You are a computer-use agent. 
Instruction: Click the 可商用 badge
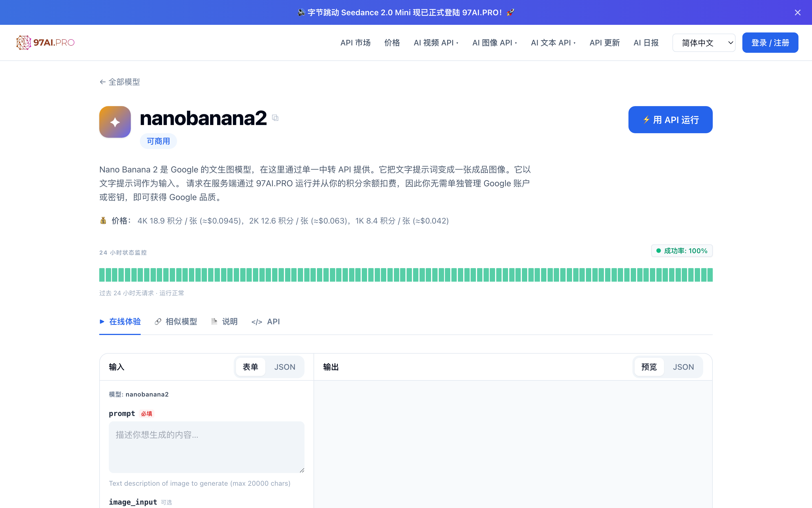tap(158, 141)
